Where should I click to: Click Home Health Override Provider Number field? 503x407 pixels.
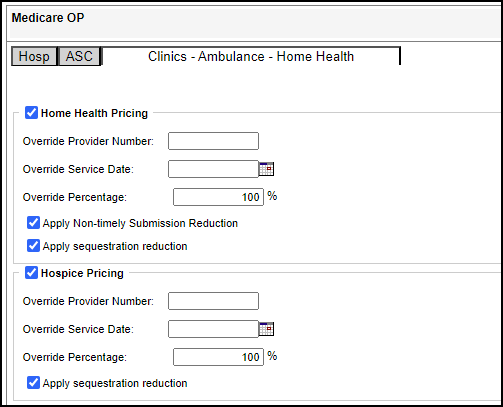point(213,141)
